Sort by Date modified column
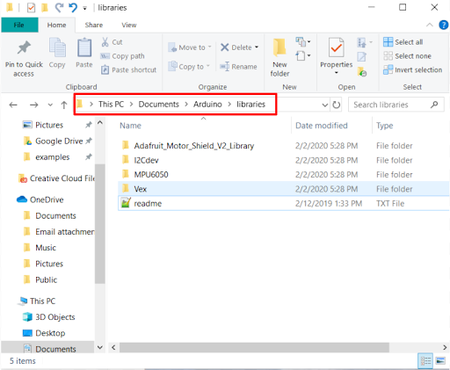Viewport: 450px width, 370px height. 321,126
